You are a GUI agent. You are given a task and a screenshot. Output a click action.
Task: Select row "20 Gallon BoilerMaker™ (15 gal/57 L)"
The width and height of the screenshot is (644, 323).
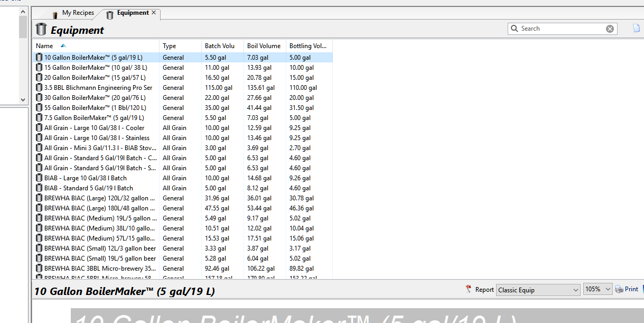(183, 78)
